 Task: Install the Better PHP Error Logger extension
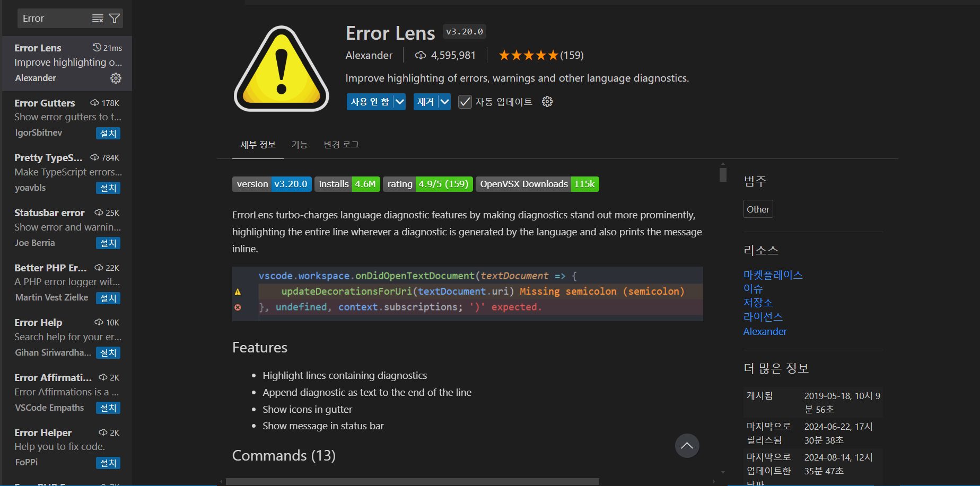pyautogui.click(x=108, y=298)
